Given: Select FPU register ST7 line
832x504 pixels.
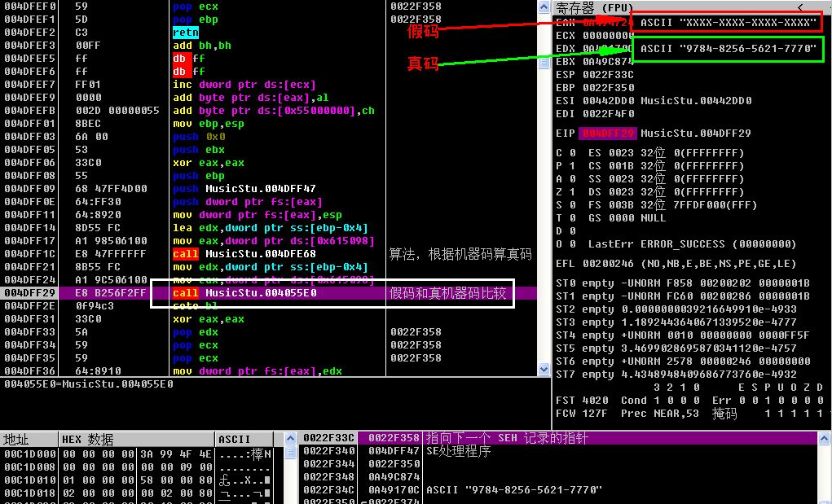Looking at the screenshot, I should pos(676,375).
